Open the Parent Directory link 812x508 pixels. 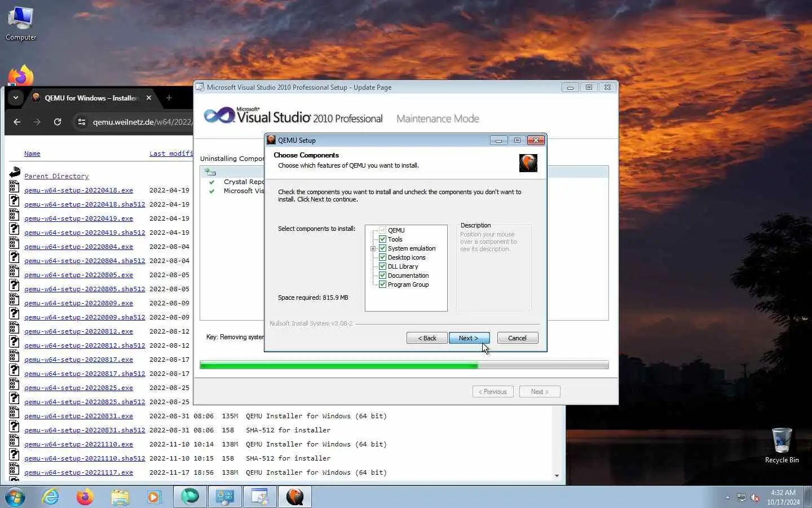pos(56,176)
